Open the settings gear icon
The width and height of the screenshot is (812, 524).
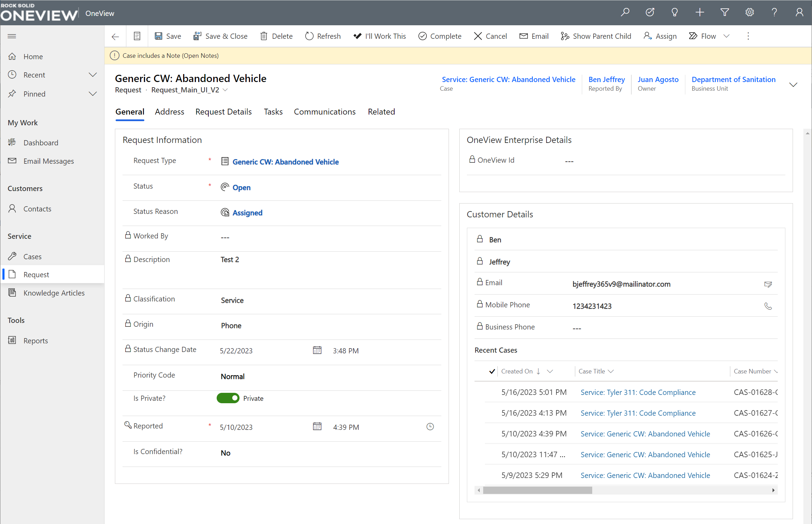[x=750, y=12]
